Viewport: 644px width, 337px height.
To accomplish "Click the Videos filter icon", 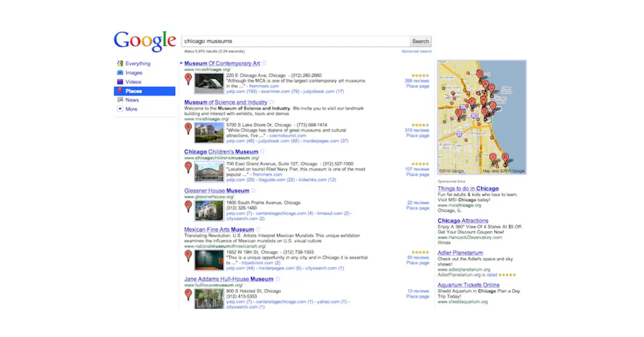I will coord(120,82).
